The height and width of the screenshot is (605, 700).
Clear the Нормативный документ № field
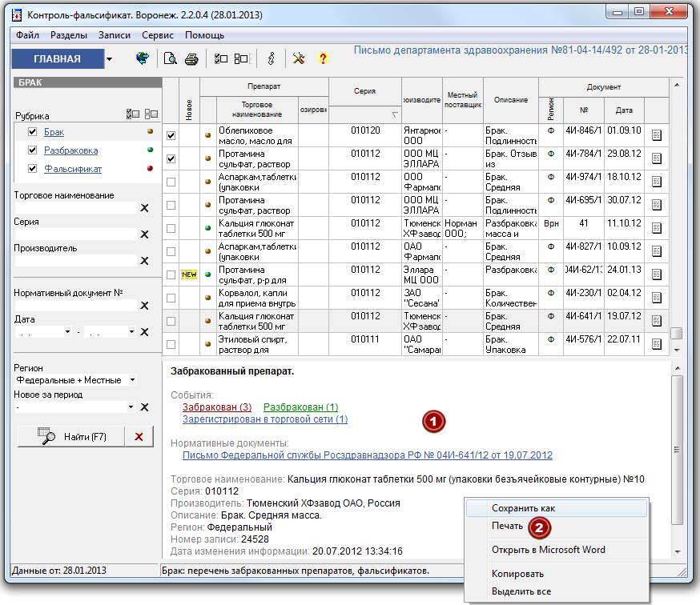(x=145, y=306)
